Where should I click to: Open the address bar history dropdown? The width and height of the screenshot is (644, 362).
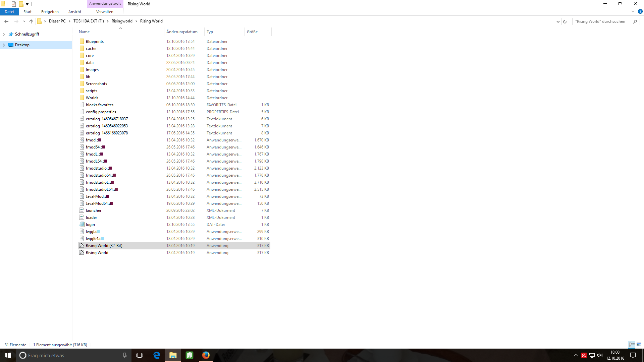pos(558,21)
